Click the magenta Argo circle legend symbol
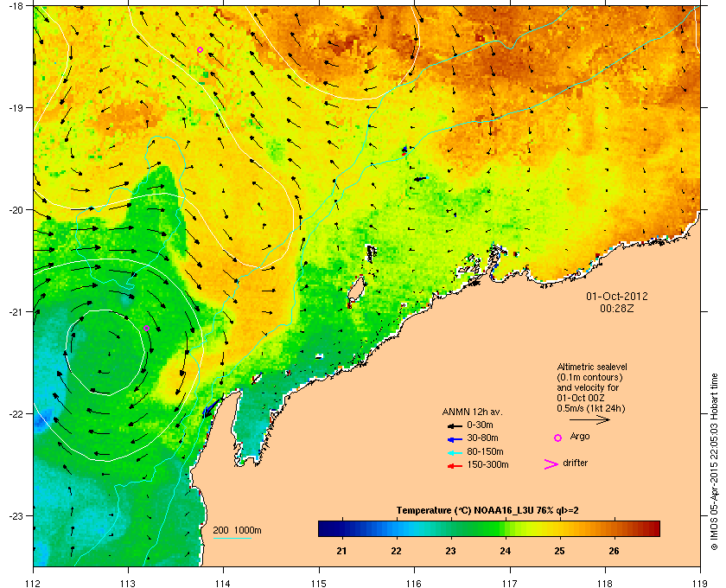The image size is (726, 588). (558, 438)
